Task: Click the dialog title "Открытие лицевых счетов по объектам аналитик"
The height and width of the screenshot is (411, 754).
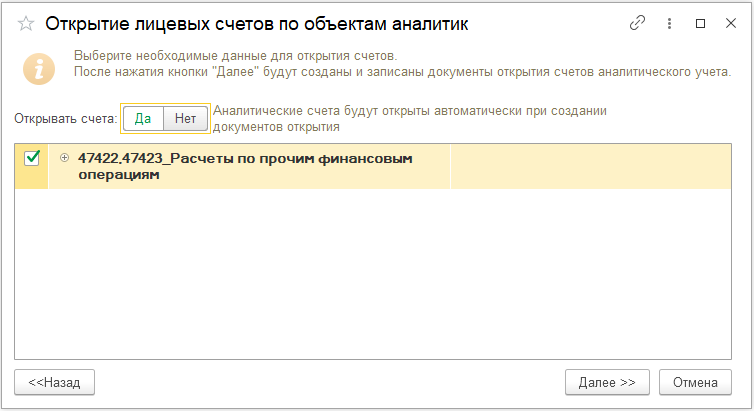Action: point(257,24)
